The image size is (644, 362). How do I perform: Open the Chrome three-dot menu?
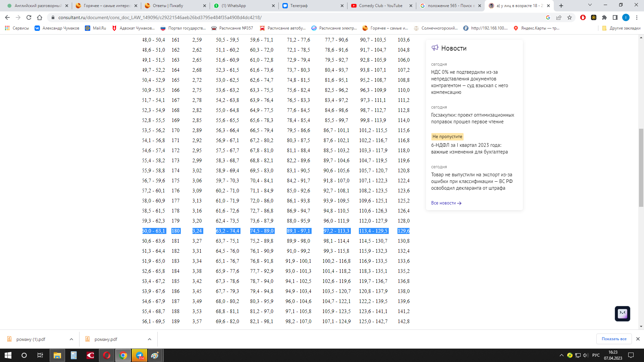pyautogui.click(x=637, y=17)
